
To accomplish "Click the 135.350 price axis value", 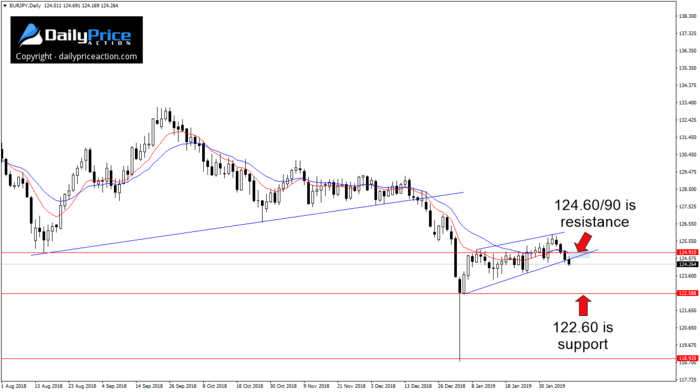I will tap(688, 68).
